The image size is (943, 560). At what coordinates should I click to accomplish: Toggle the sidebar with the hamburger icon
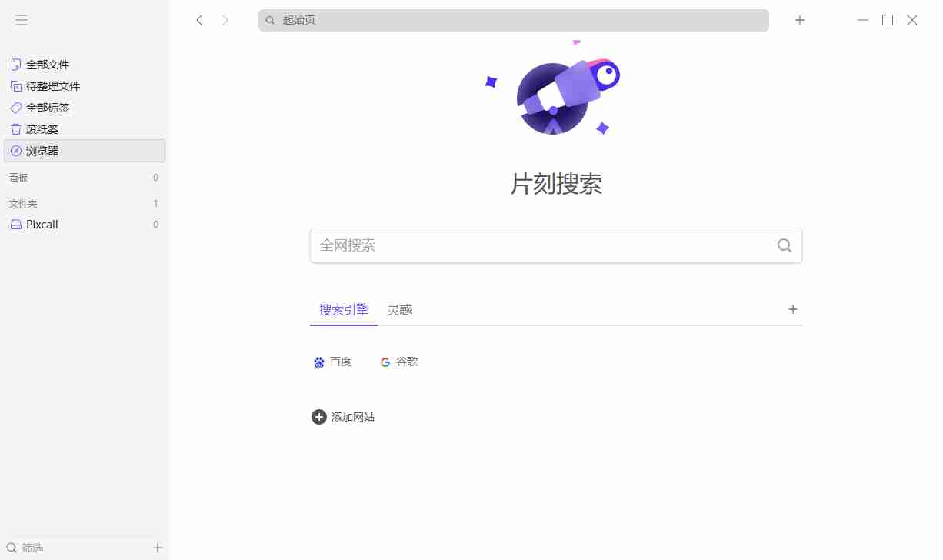coord(21,20)
